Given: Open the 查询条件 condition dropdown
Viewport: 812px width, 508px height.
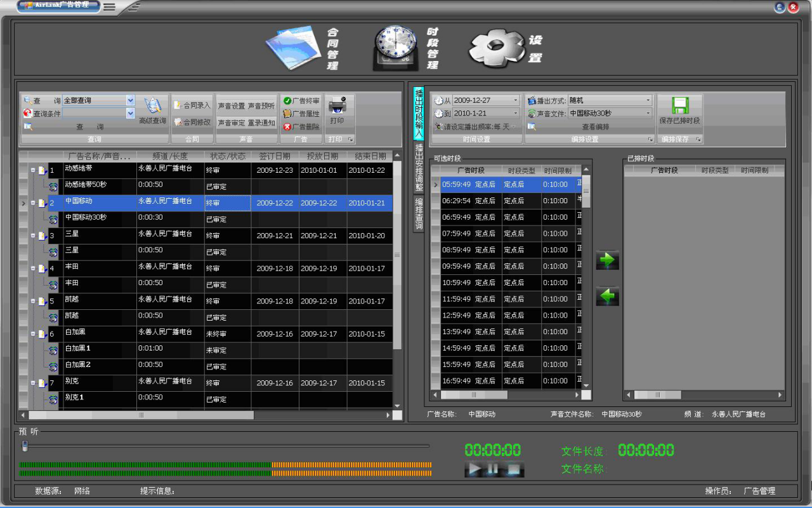Looking at the screenshot, I should pyautogui.click(x=130, y=113).
